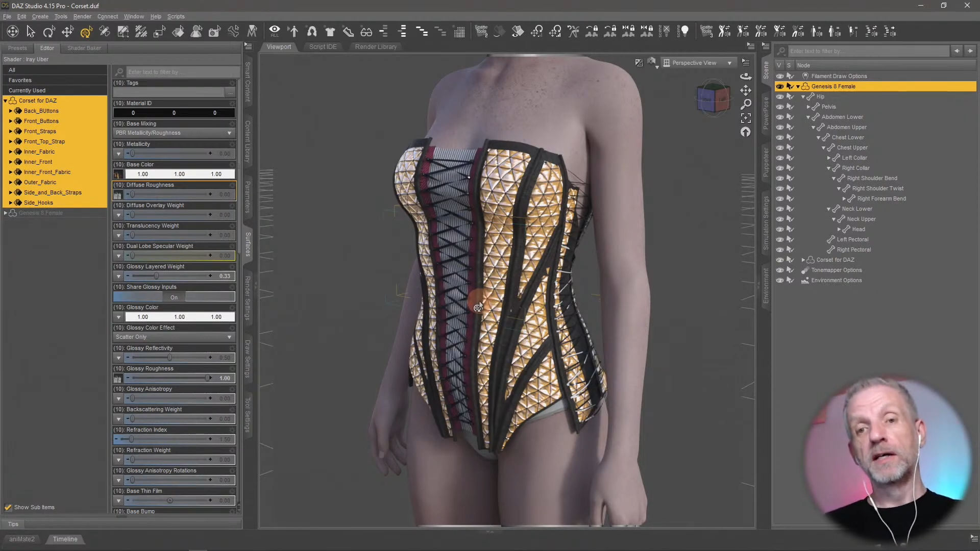Toggle Show Sub Items checkbox

click(8, 507)
